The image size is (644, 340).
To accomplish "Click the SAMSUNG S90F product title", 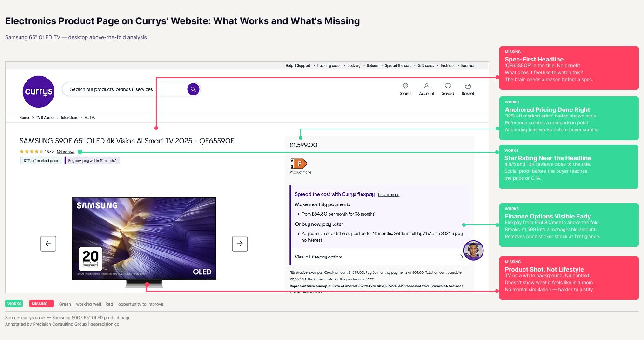I will [x=127, y=141].
